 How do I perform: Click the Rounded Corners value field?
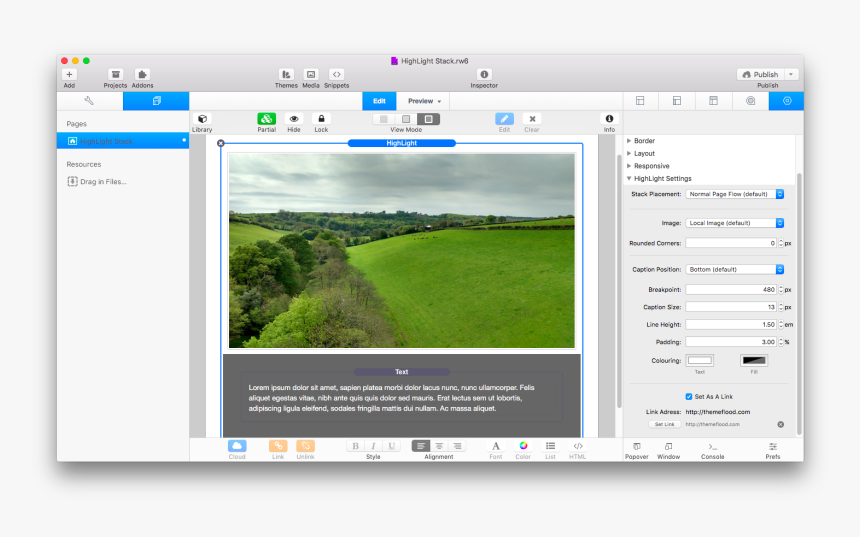(731, 243)
